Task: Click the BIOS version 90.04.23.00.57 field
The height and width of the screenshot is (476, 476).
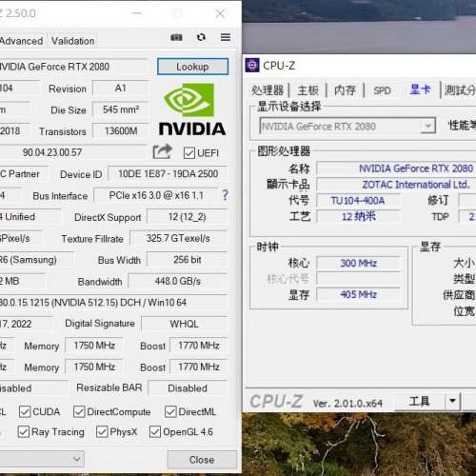Action: click(73, 152)
